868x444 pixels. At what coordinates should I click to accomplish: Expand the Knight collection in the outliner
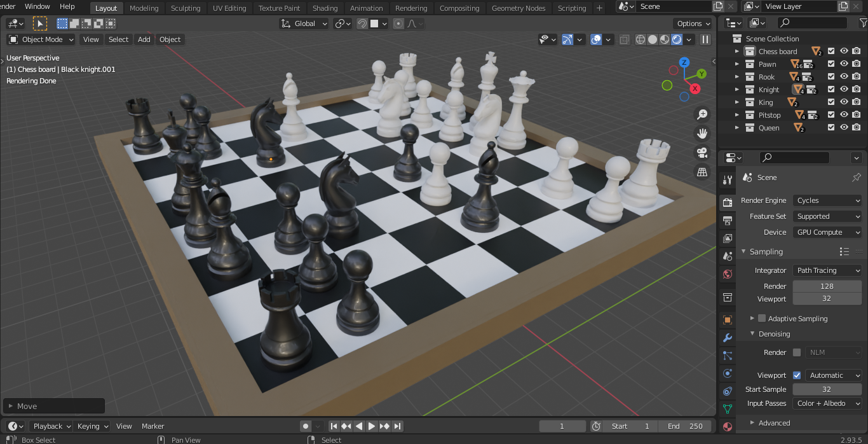pos(737,89)
